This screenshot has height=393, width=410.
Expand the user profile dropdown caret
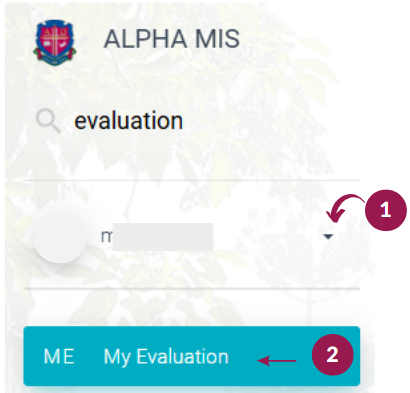click(x=328, y=236)
